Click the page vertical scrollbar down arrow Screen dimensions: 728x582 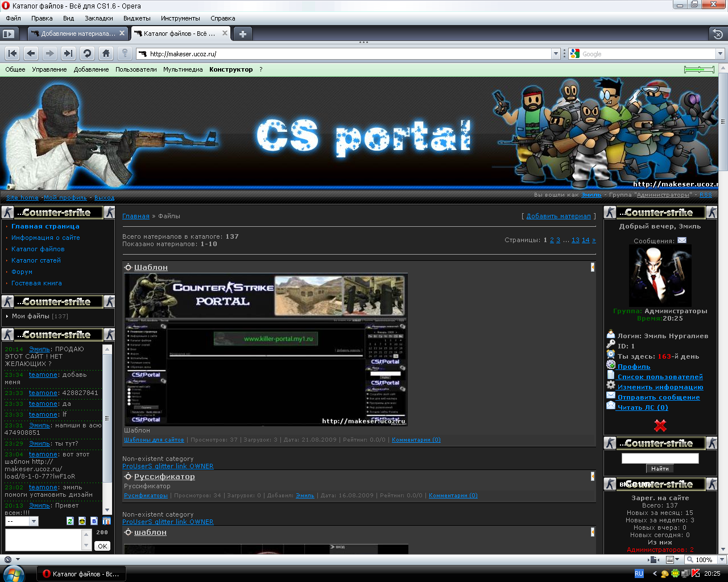723,550
